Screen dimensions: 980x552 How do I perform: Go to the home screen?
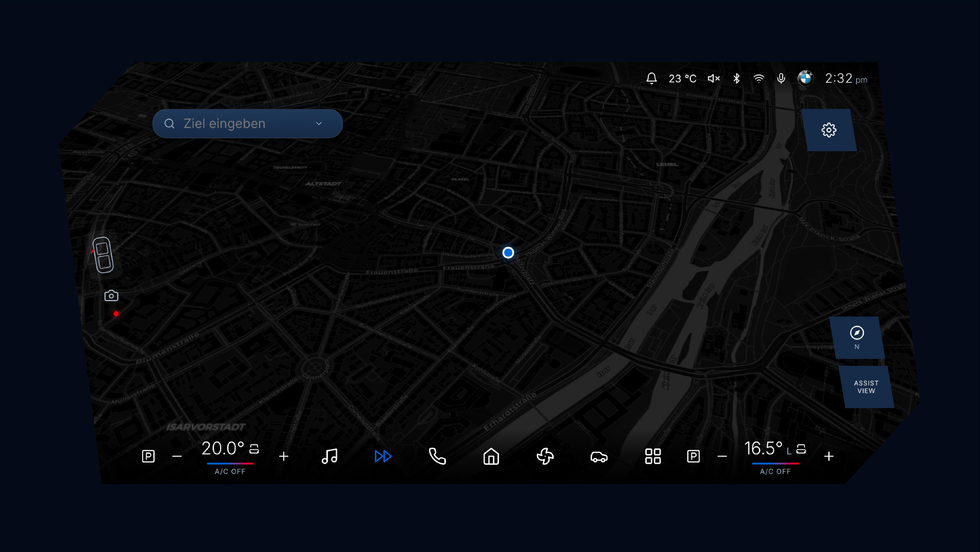[x=491, y=456]
